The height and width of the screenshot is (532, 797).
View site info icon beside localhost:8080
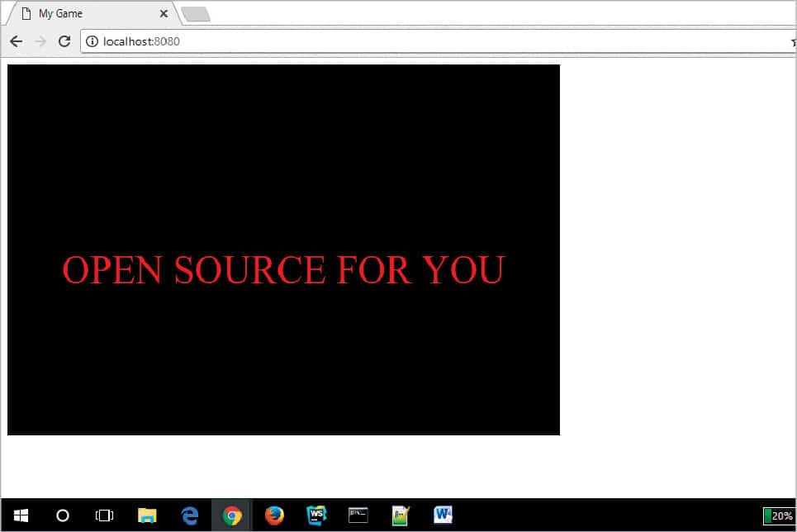[92, 41]
